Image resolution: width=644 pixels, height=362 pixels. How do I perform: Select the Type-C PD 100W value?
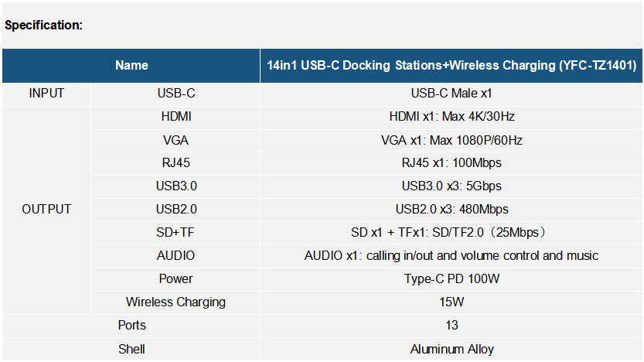tap(451, 279)
